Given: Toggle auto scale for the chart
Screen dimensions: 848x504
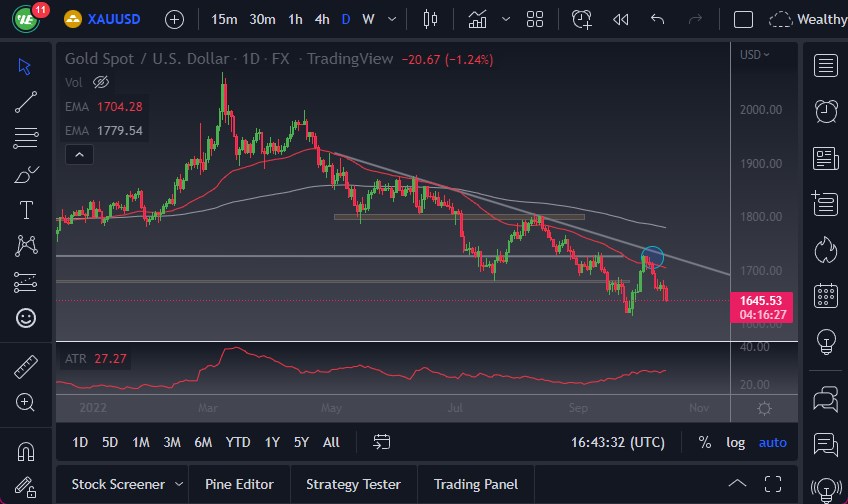Looking at the screenshot, I should coord(772,442).
